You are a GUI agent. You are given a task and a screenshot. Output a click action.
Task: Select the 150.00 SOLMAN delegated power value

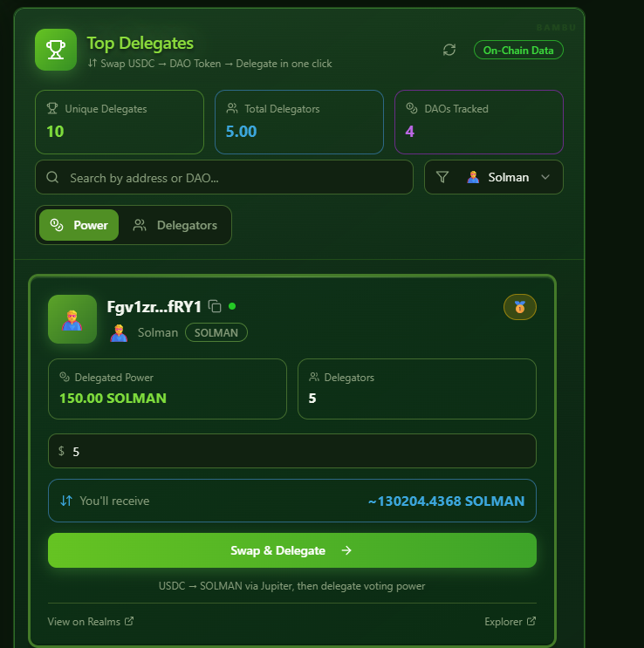pyautogui.click(x=113, y=398)
